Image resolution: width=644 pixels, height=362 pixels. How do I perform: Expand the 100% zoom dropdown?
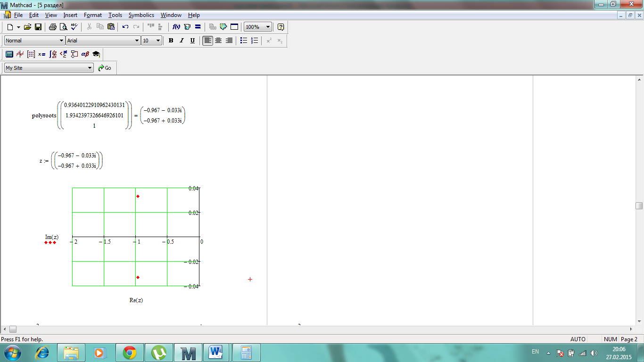tap(268, 27)
